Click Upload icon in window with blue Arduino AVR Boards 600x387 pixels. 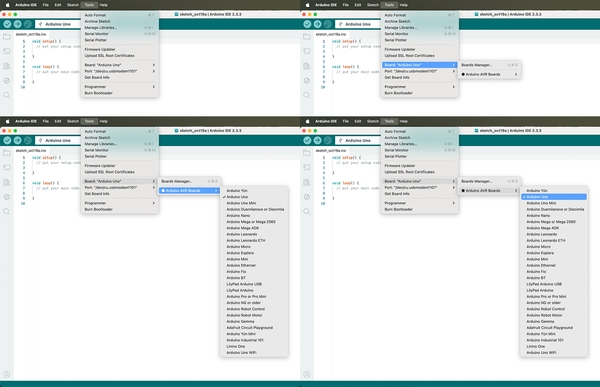tap(18, 140)
